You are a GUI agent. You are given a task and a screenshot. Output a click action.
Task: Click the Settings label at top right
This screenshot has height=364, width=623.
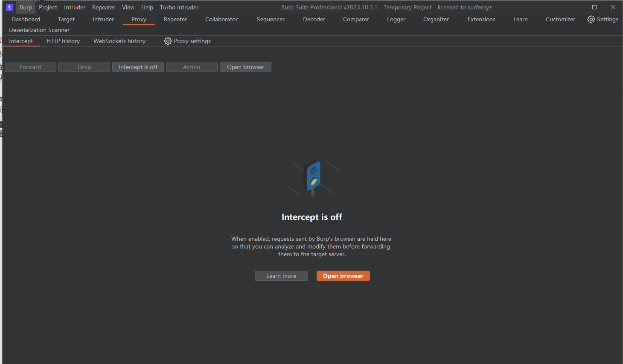tap(608, 19)
